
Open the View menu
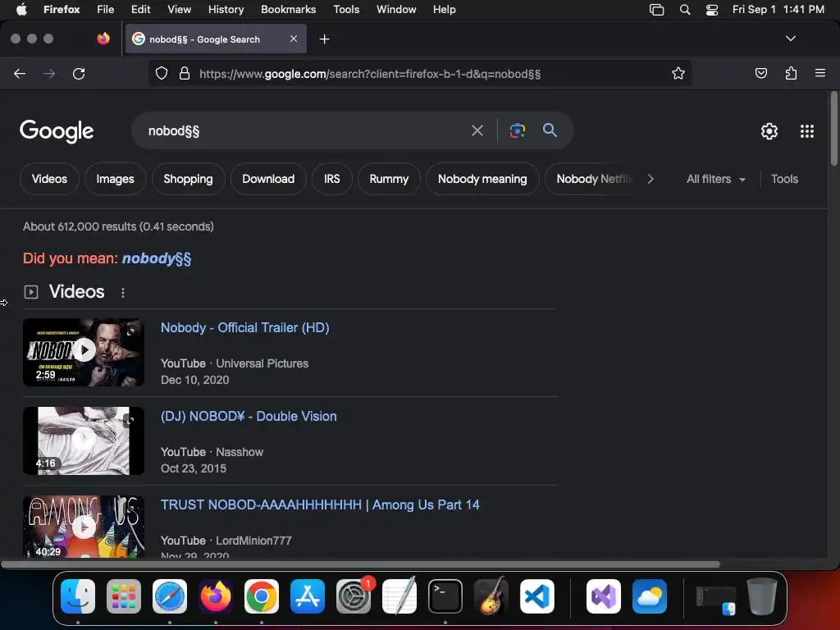tap(179, 9)
